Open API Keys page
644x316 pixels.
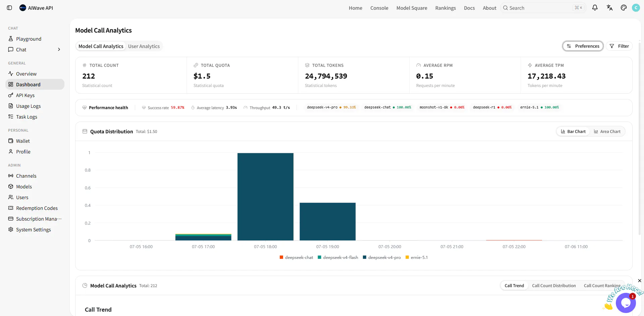point(35,95)
